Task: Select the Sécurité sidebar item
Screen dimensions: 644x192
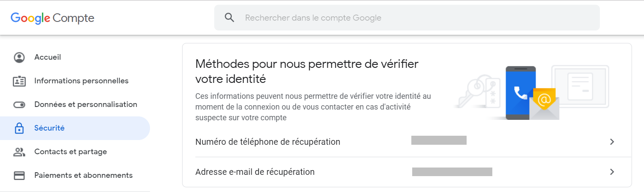Action: (49, 128)
